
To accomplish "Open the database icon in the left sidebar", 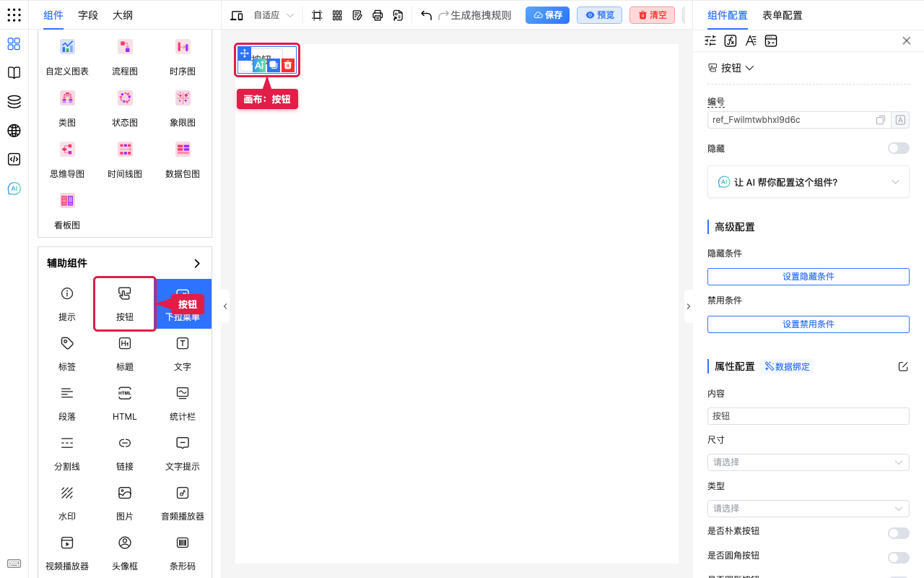I will (x=14, y=102).
